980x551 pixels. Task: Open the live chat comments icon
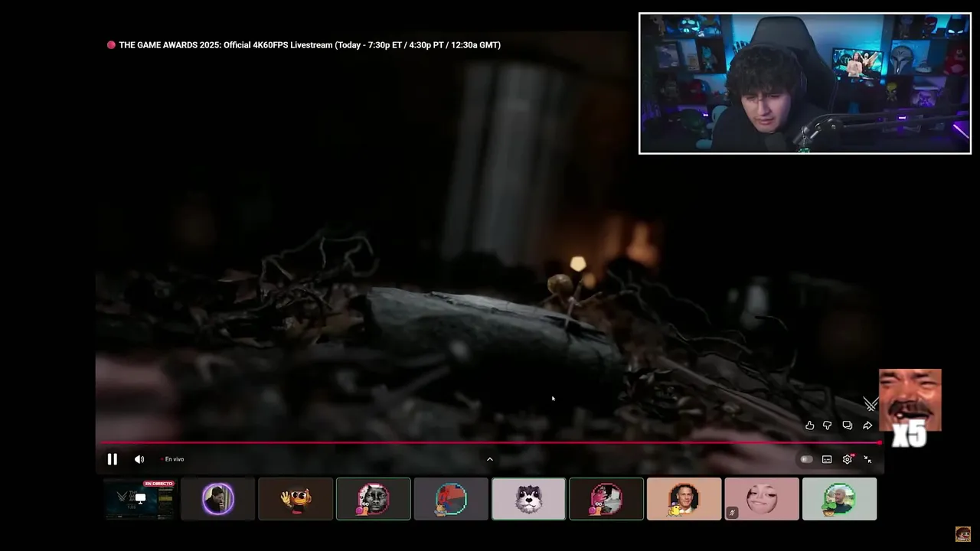pos(848,425)
